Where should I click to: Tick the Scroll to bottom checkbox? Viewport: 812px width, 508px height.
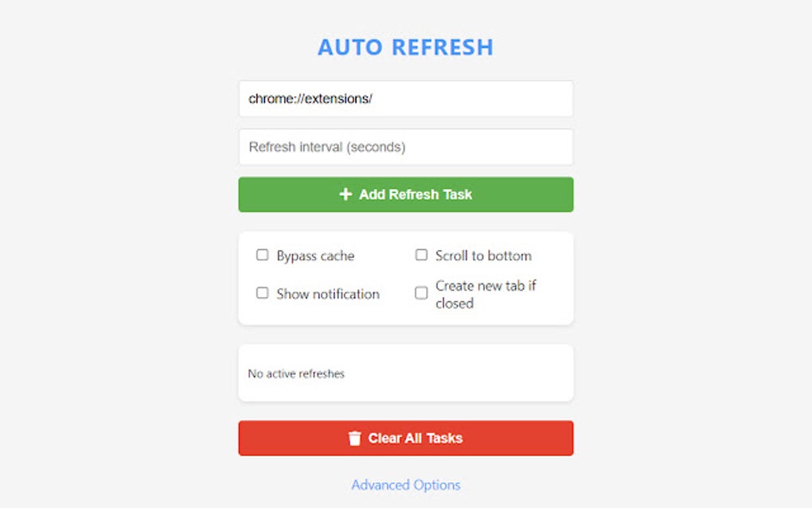pyautogui.click(x=421, y=255)
